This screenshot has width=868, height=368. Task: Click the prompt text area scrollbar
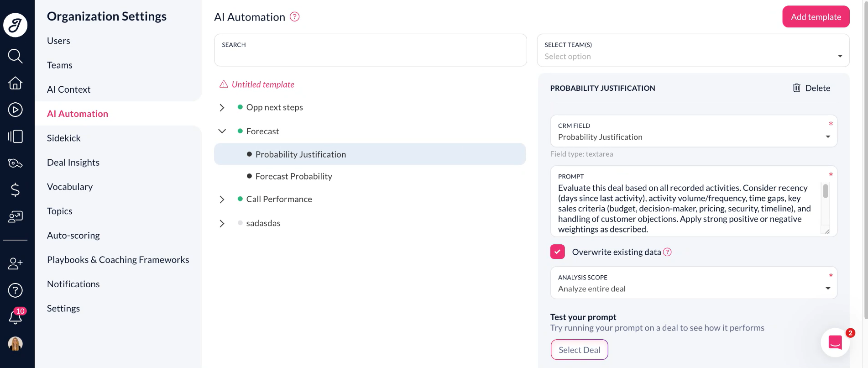pos(825,191)
